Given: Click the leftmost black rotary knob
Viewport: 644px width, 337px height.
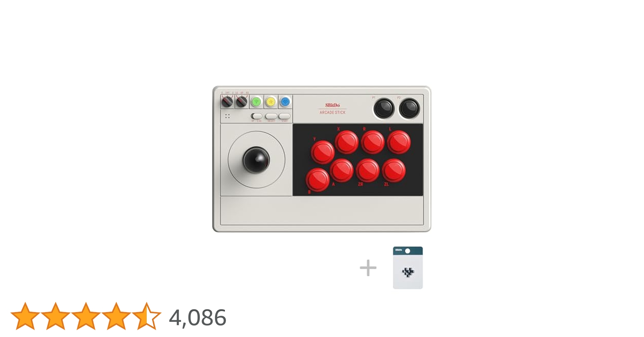Looking at the screenshot, I should (x=227, y=101).
